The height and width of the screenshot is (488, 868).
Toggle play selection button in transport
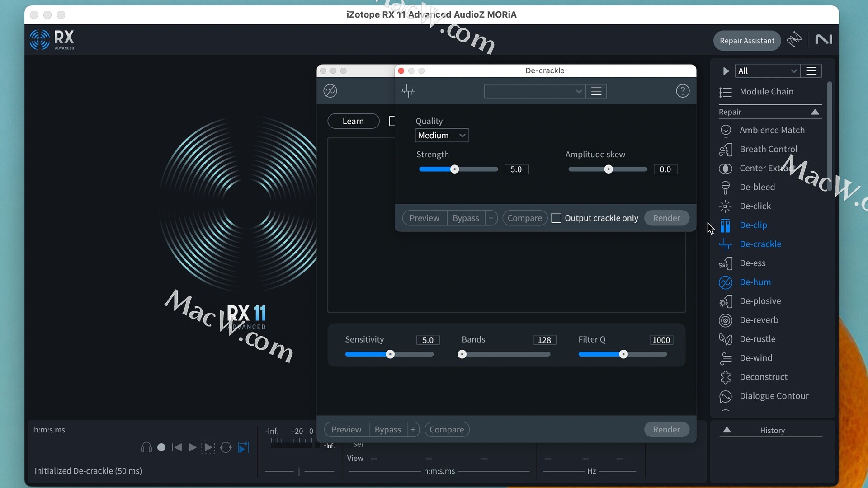pos(208,447)
